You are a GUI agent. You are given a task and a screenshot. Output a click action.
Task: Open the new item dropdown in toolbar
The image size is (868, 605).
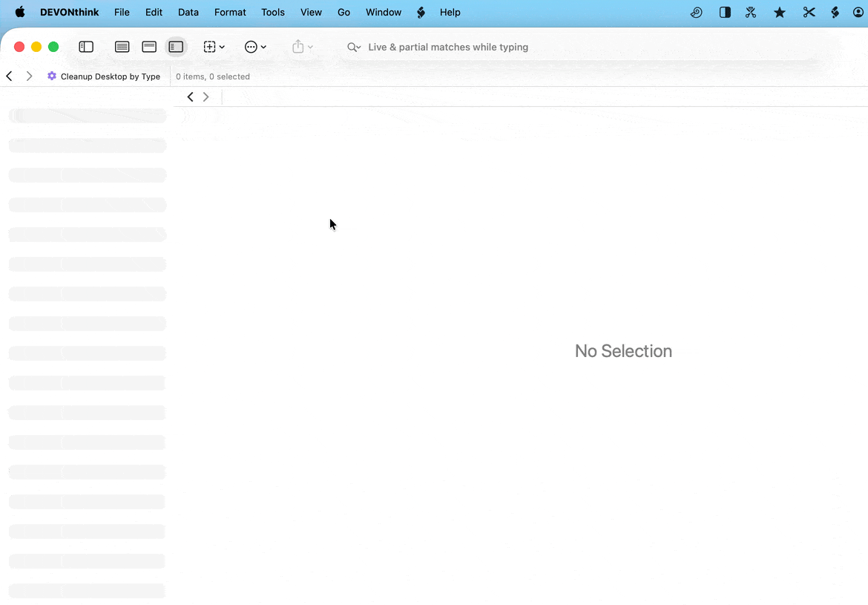point(214,47)
